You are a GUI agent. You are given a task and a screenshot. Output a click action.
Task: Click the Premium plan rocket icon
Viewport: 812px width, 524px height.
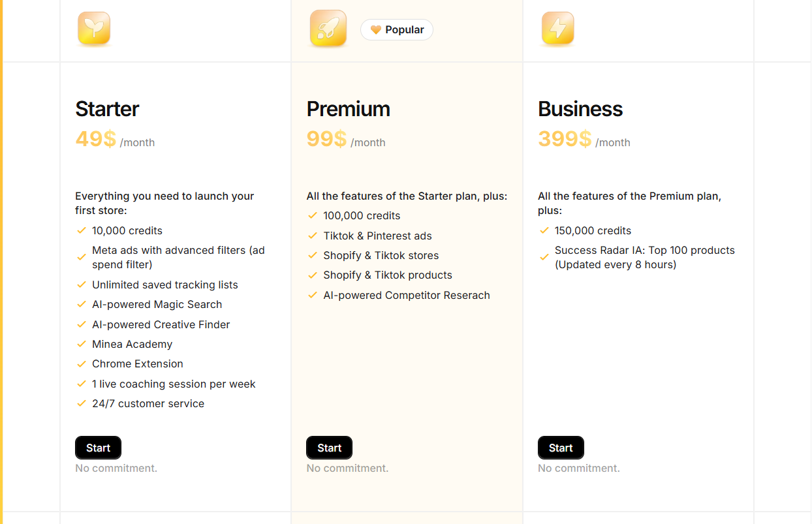[x=328, y=29]
